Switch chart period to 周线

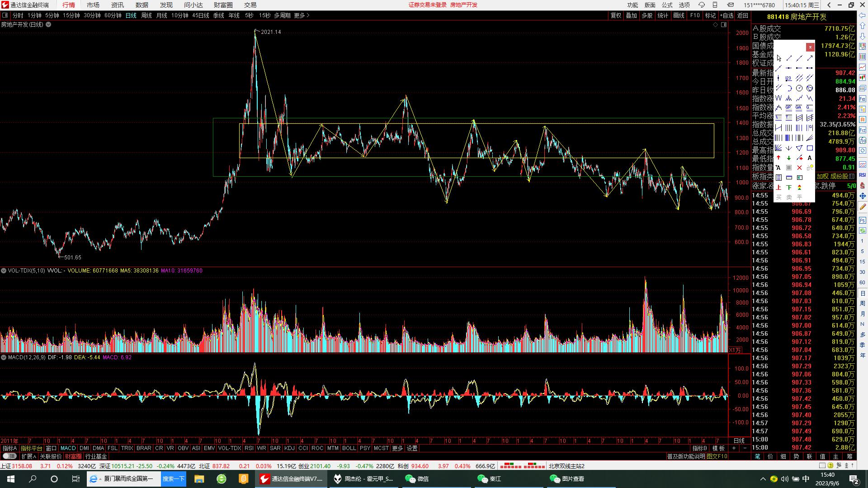click(146, 15)
